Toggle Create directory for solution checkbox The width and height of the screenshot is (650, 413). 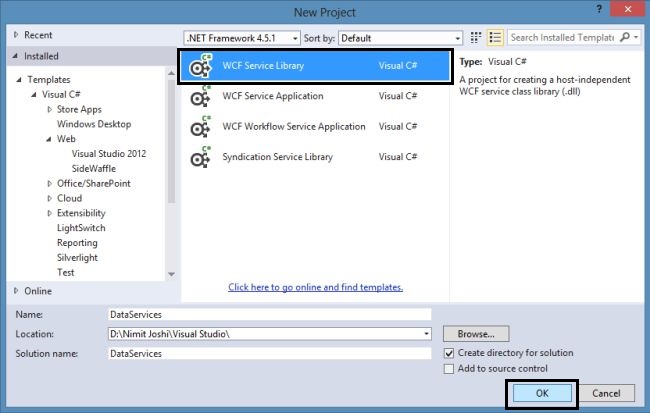click(449, 353)
